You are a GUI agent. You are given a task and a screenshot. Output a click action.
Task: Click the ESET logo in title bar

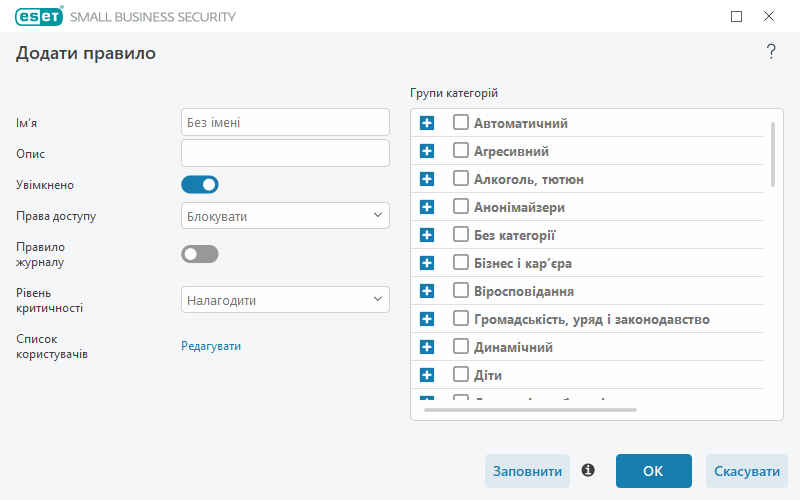[39, 16]
